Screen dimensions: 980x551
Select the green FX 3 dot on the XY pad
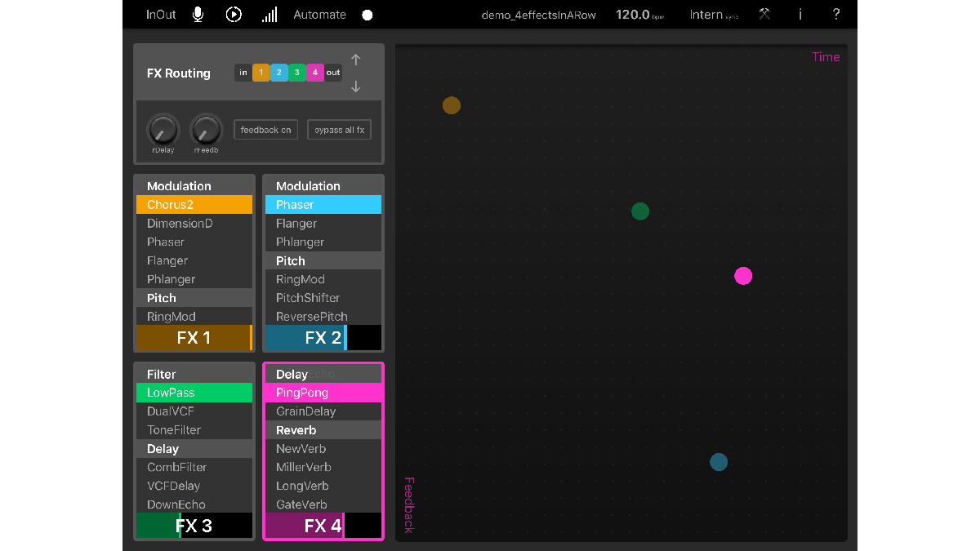click(x=640, y=211)
